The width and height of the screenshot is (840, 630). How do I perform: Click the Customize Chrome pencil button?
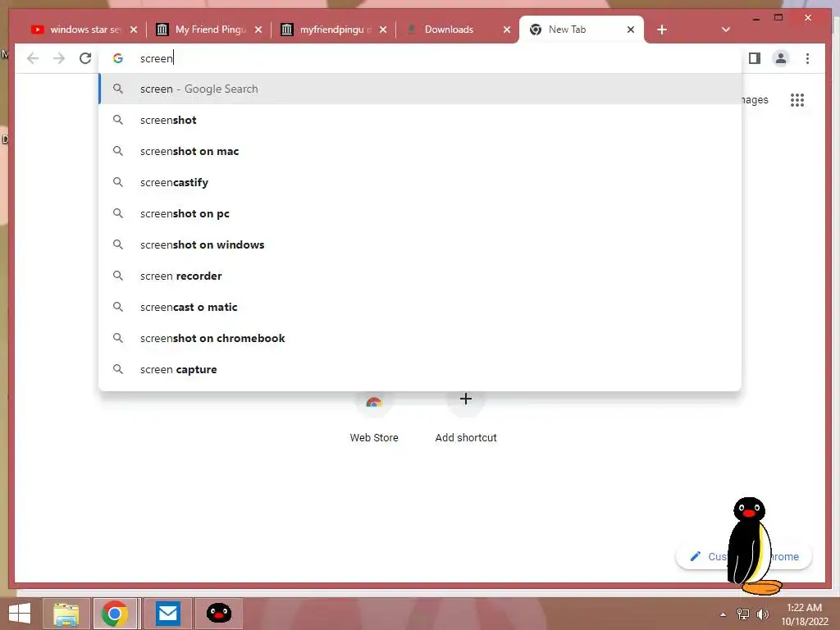pyautogui.click(x=743, y=557)
